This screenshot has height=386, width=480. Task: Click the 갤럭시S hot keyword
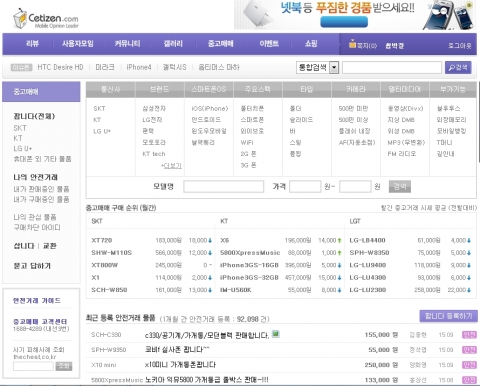click(x=174, y=67)
